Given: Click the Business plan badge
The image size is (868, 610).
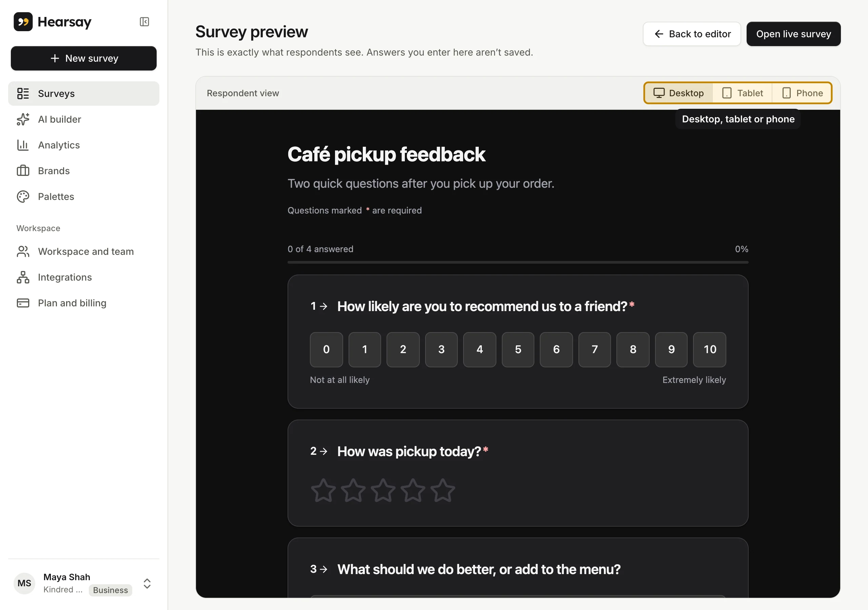Looking at the screenshot, I should pyautogui.click(x=111, y=590).
